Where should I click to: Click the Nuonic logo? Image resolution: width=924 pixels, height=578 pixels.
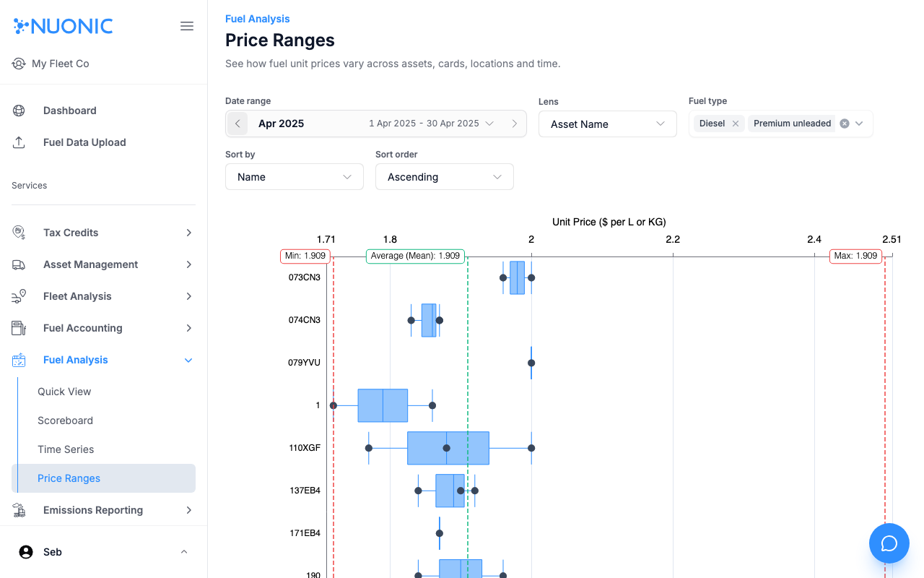tap(63, 26)
